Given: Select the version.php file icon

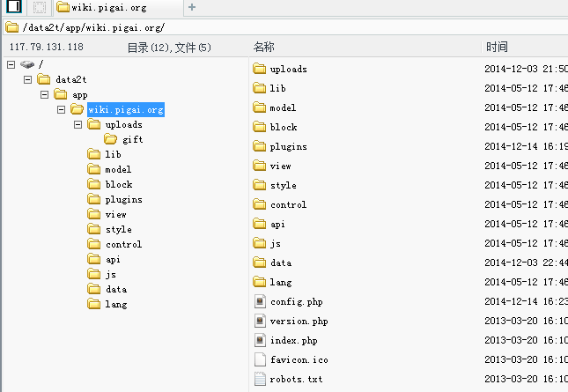Looking at the screenshot, I should (x=260, y=321).
